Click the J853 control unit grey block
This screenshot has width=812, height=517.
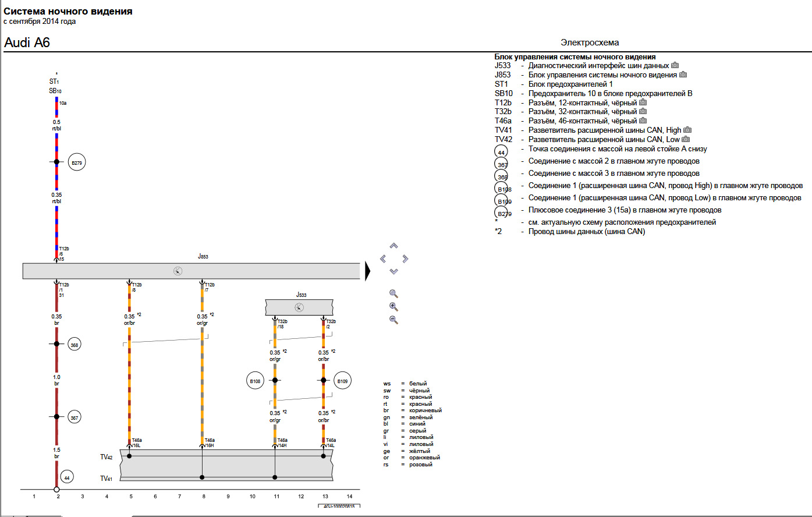(x=192, y=271)
